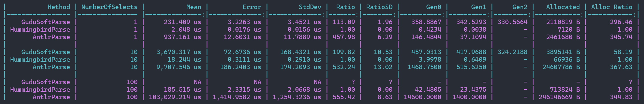Click the error value 12.6031 us

(x=242, y=37)
